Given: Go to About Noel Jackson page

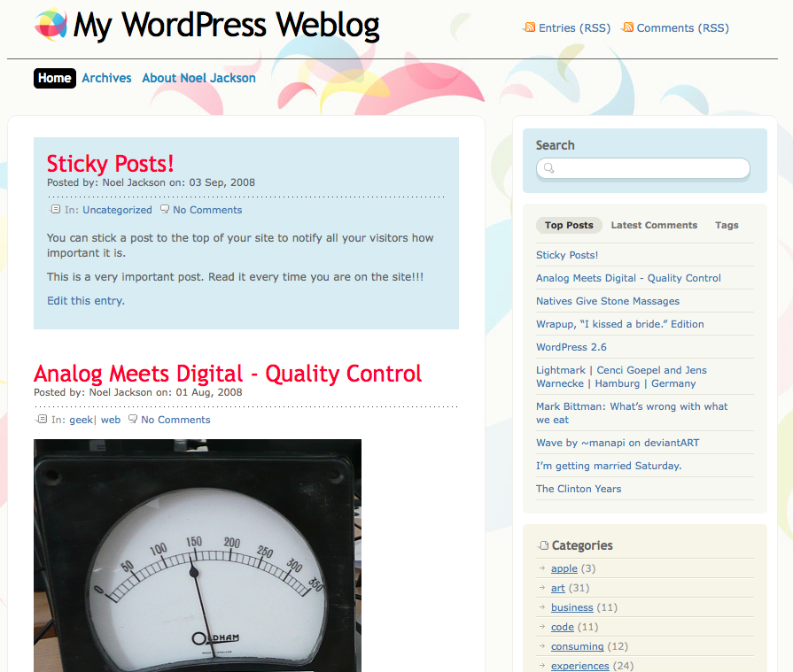Looking at the screenshot, I should [x=198, y=78].
